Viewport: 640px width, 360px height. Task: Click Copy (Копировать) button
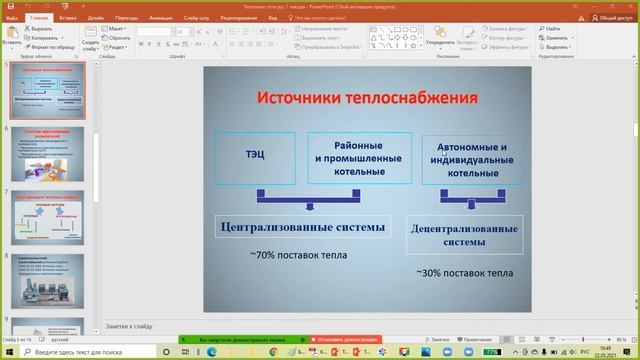click(x=41, y=38)
